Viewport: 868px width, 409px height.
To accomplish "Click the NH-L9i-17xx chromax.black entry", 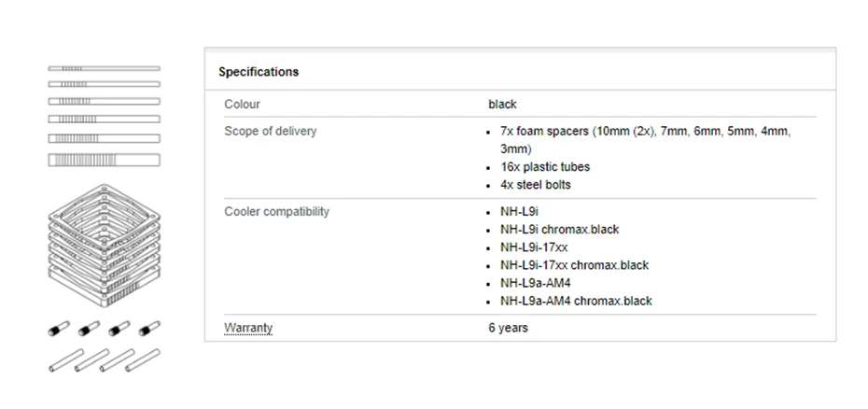I will 574,265.
